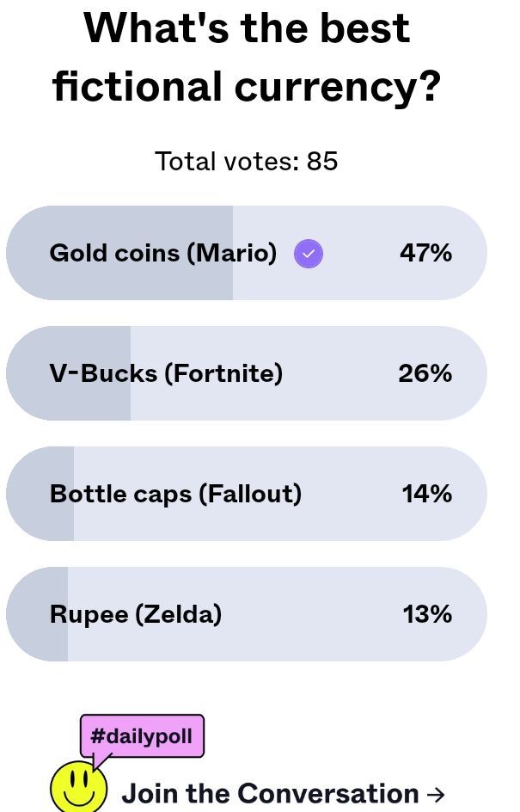Open the Join the Conversation link
The height and width of the screenshot is (812, 520).
[270, 793]
